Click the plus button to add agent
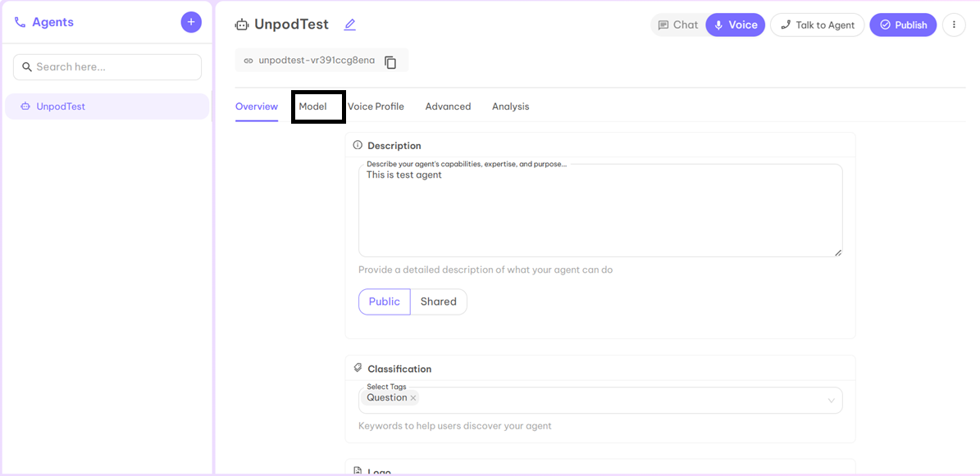Screen dimensions: 980x476 coord(191,22)
